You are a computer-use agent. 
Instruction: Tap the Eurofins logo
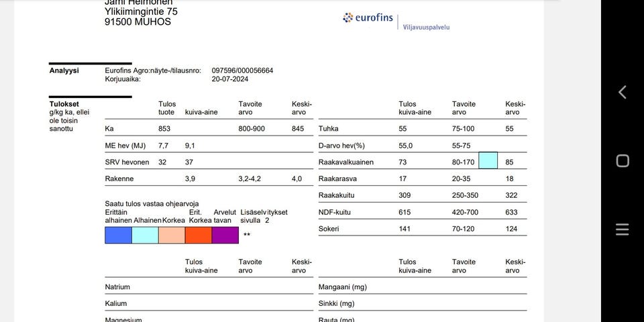(x=368, y=18)
